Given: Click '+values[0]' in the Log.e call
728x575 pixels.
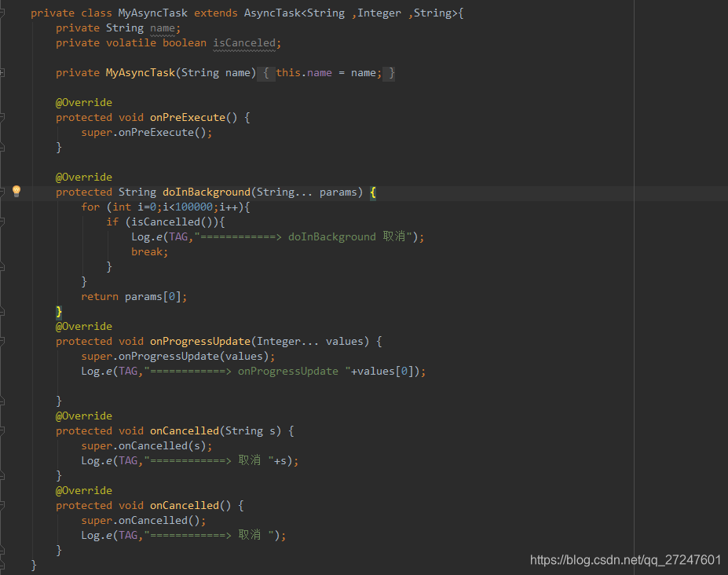Looking at the screenshot, I should pos(382,372).
